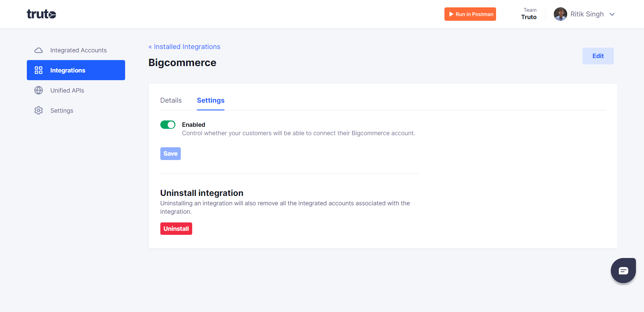
Task: Click the Unified APIs globe icon
Action: click(39, 90)
